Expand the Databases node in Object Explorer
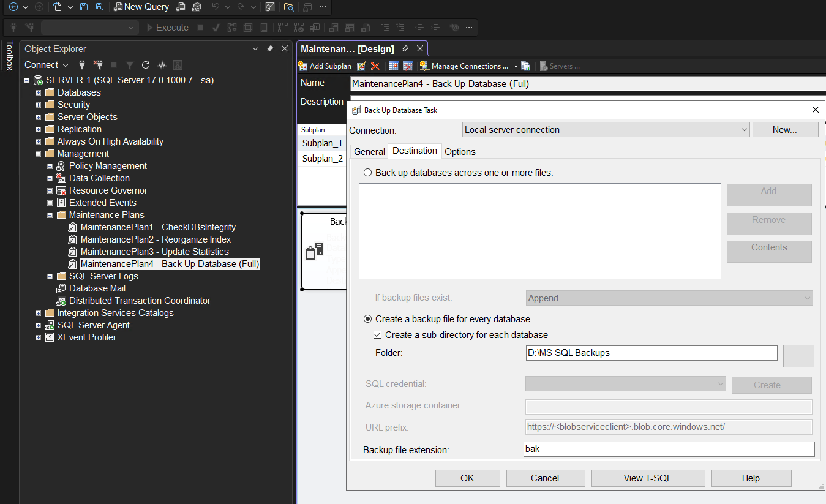 tap(38, 92)
